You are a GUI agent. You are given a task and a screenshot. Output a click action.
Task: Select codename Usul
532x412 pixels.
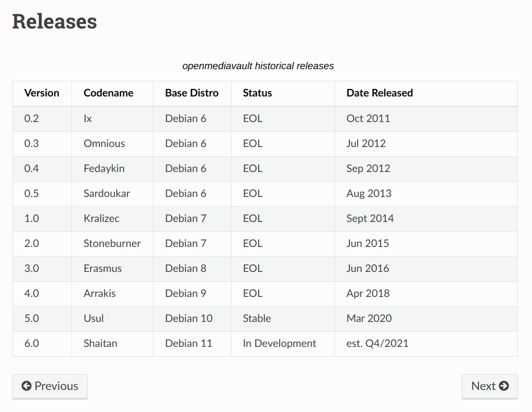click(94, 318)
